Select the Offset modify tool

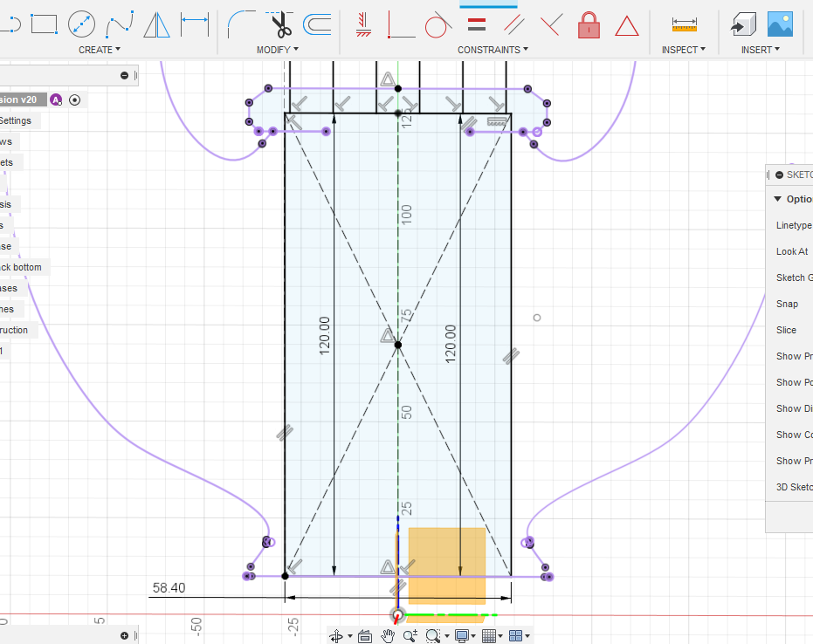click(x=317, y=24)
